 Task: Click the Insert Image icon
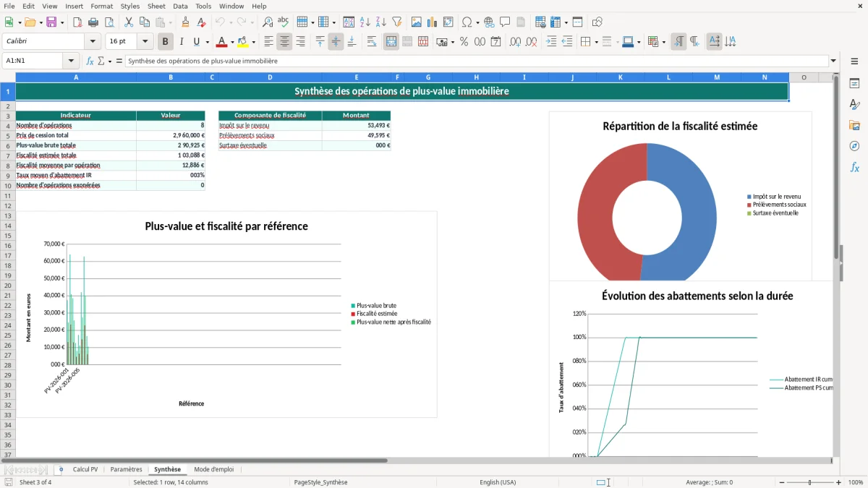[417, 22]
